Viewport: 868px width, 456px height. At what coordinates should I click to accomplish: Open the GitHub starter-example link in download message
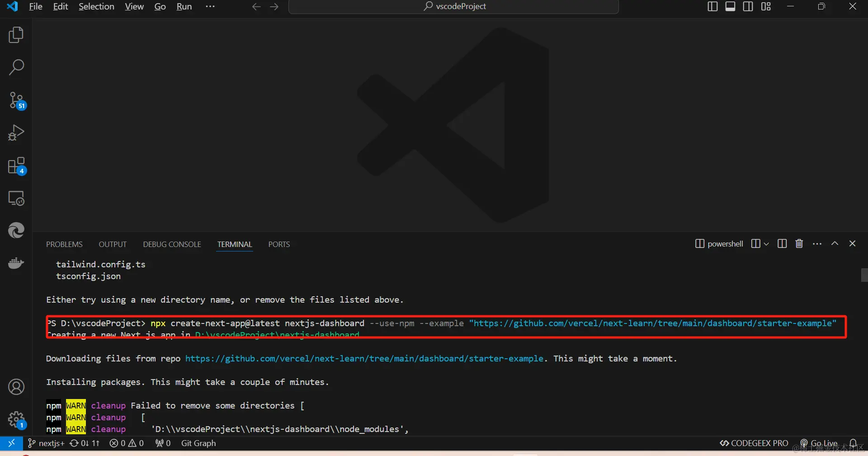364,359
